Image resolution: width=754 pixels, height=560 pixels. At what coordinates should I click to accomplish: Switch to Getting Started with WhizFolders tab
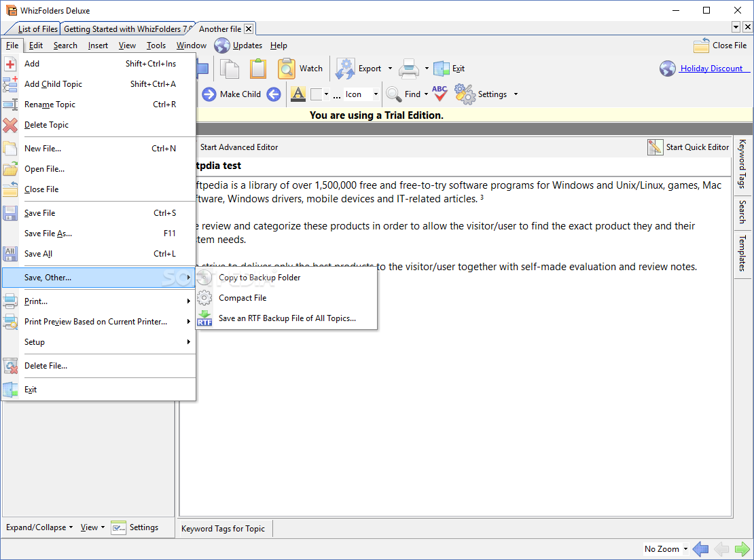point(127,29)
